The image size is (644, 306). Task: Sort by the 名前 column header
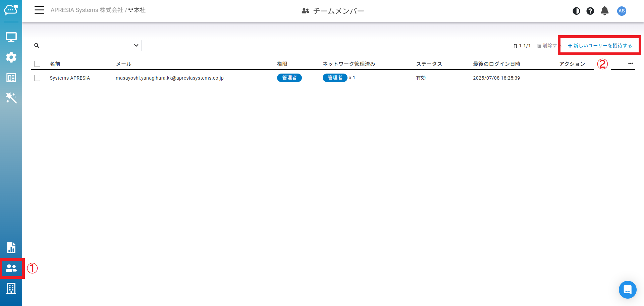pos(55,64)
